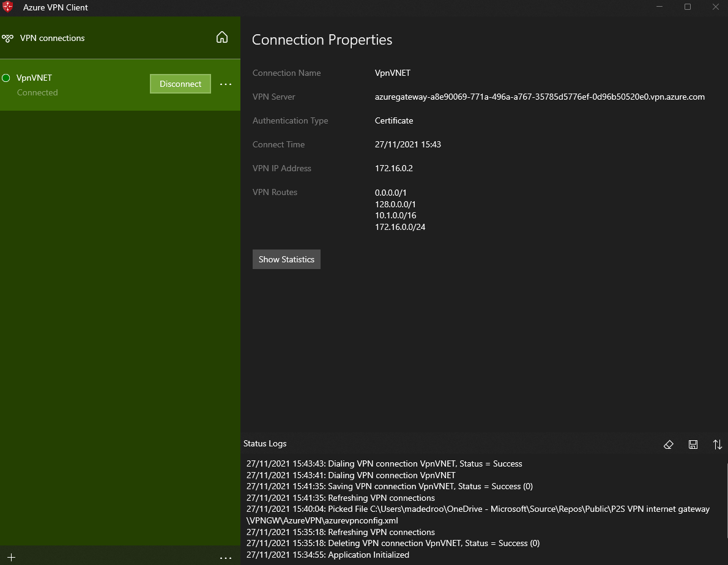The height and width of the screenshot is (565, 728).
Task: Clear the status logs with eraser icon
Action: point(669,445)
